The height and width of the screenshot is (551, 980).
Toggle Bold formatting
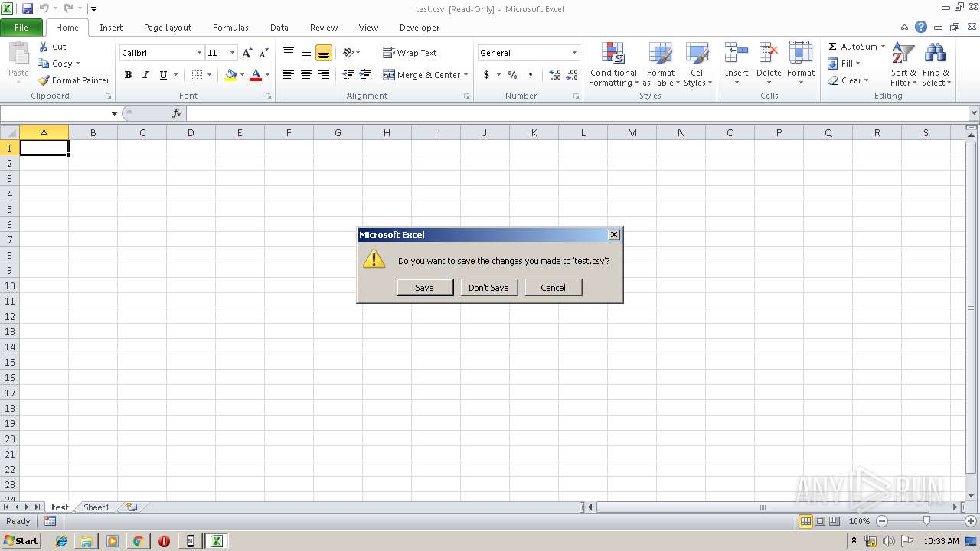click(128, 75)
